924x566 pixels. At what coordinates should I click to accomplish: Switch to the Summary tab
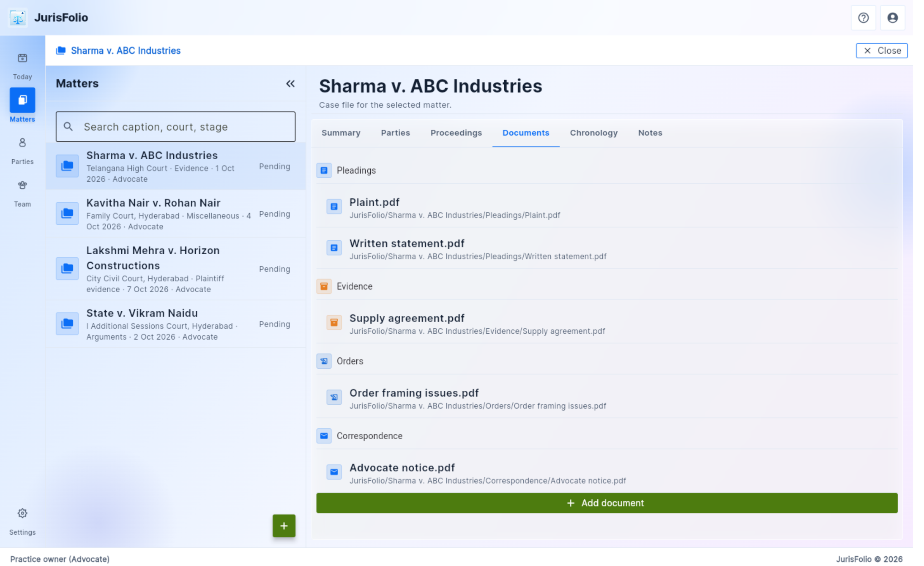pyautogui.click(x=341, y=133)
